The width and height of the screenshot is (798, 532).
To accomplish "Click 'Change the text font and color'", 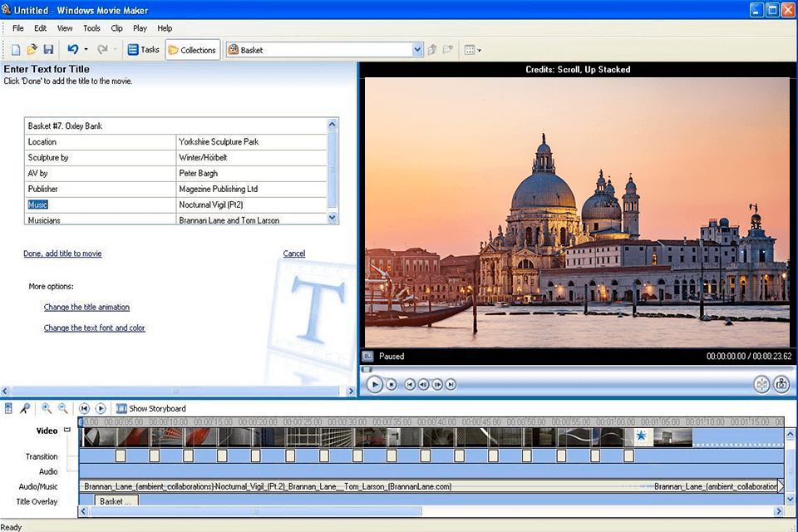I will click(x=94, y=328).
